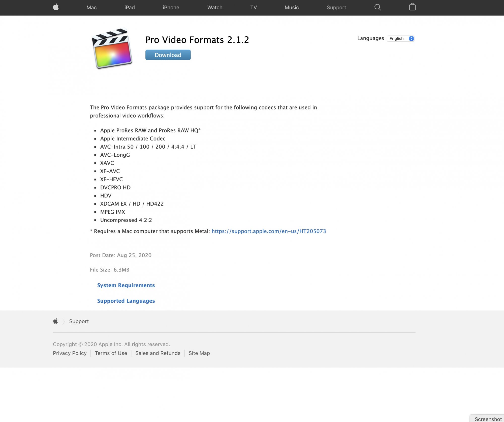504x422 pixels.
Task: Open the Music navigation item
Action: click(x=292, y=8)
